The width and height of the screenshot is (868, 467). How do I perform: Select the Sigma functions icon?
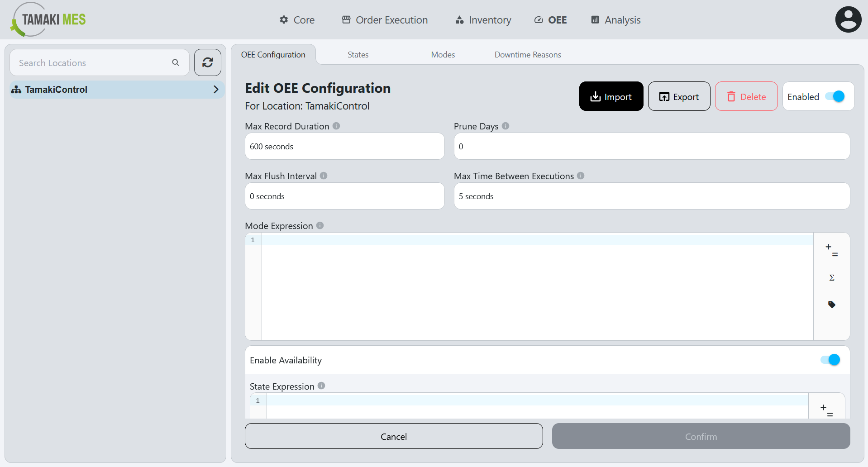(831, 277)
